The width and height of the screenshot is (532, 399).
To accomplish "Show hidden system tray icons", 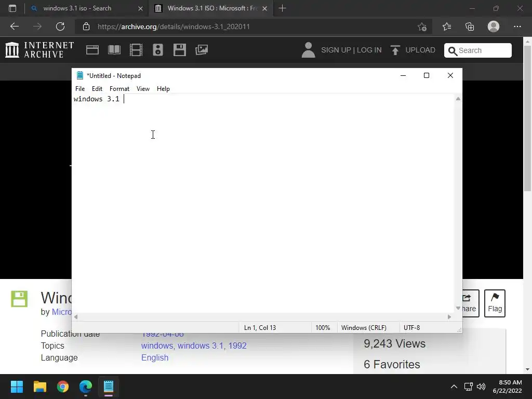I will pyautogui.click(x=454, y=387).
